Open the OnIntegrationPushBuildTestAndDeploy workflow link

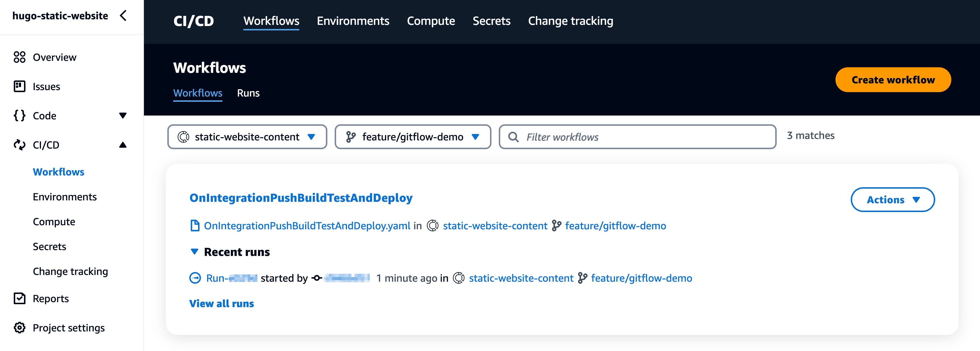click(301, 197)
